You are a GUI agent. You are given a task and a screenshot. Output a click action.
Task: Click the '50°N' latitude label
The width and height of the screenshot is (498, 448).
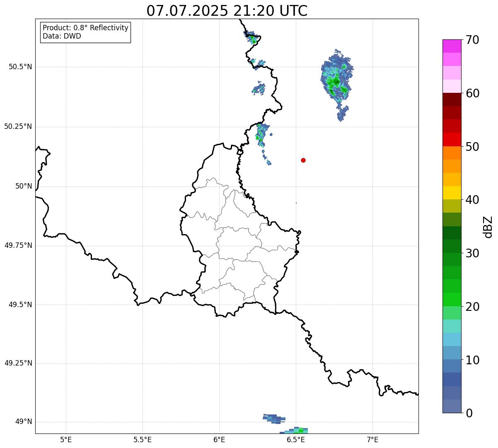coord(24,186)
